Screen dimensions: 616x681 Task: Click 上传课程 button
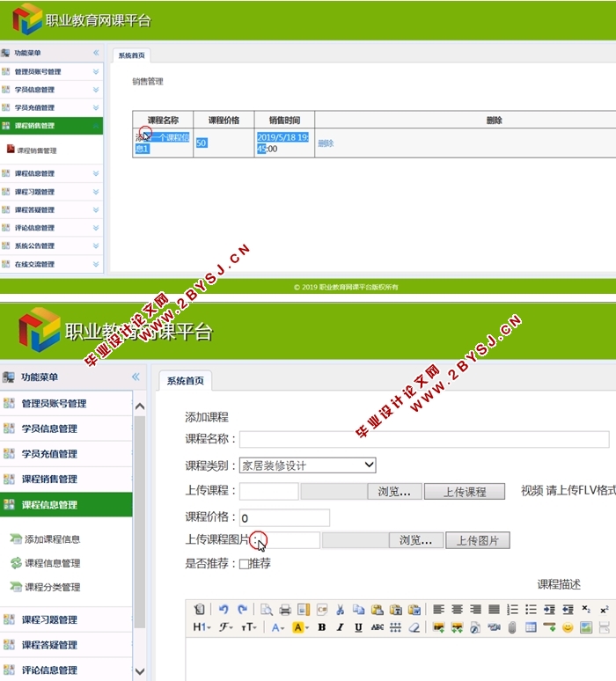[465, 492]
